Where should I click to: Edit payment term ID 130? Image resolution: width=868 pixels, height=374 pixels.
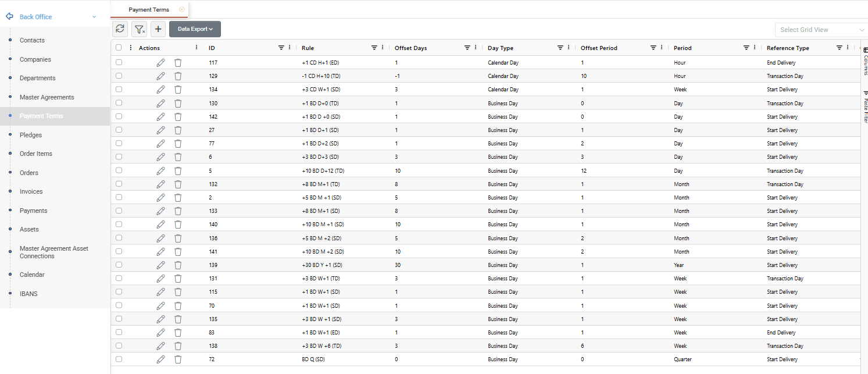tap(161, 103)
